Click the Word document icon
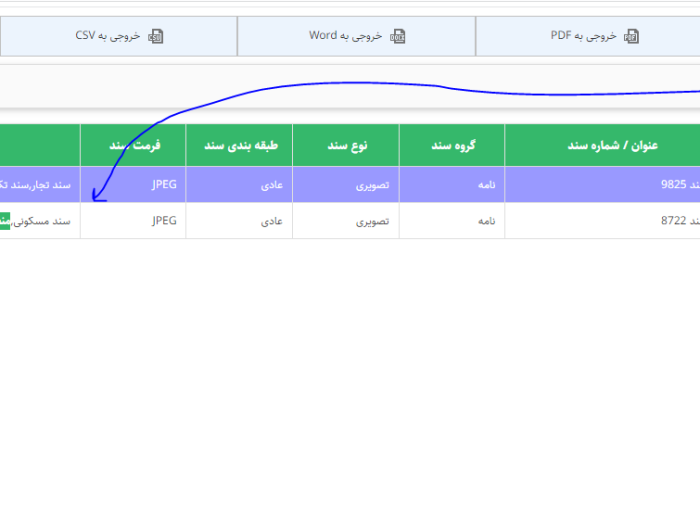 pos(398,36)
